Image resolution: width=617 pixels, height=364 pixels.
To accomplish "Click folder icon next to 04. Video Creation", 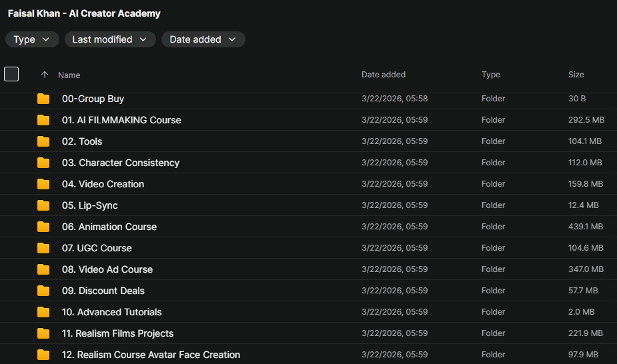I will (x=43, y=184).
